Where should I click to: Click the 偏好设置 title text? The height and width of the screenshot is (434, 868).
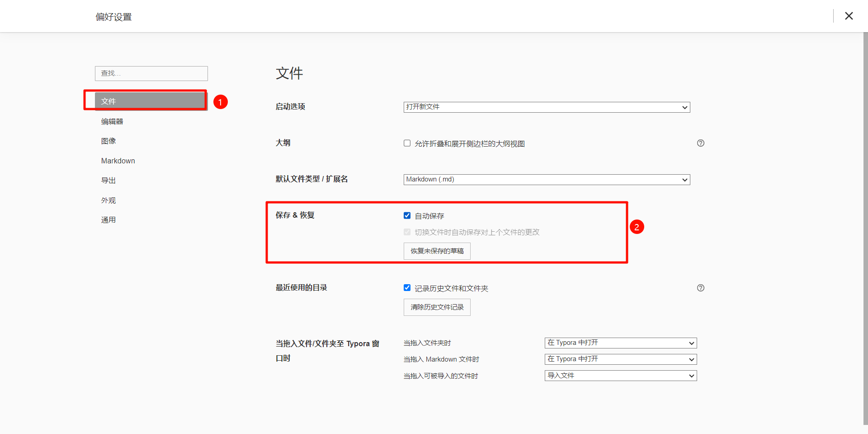click(113, 17)
